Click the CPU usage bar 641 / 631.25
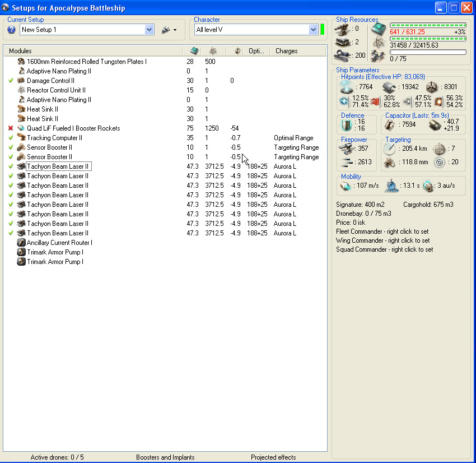Image resolution: width=476 pixels, height=463 pixels. pyautogui.click(x=428, y=25)
